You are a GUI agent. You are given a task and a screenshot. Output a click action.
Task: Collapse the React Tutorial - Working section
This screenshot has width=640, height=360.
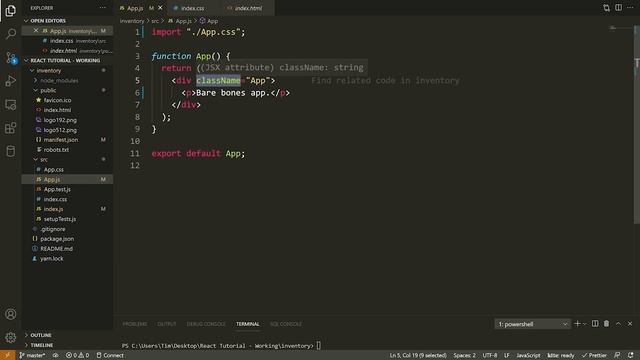[67, 60]
